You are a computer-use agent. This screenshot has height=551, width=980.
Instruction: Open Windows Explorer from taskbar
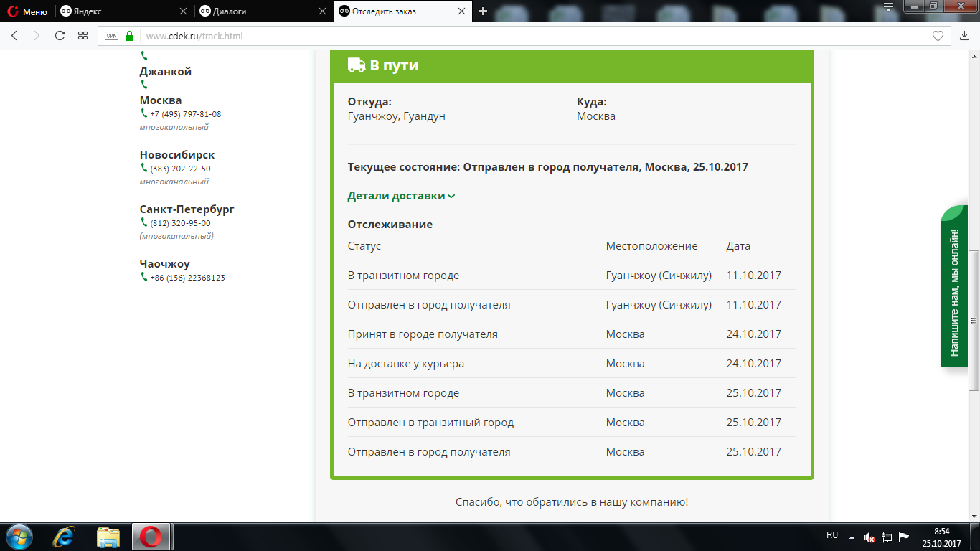[108, 537]
